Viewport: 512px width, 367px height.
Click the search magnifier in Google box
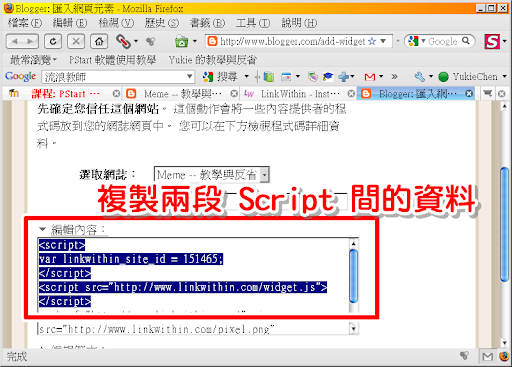coord(466,41)
